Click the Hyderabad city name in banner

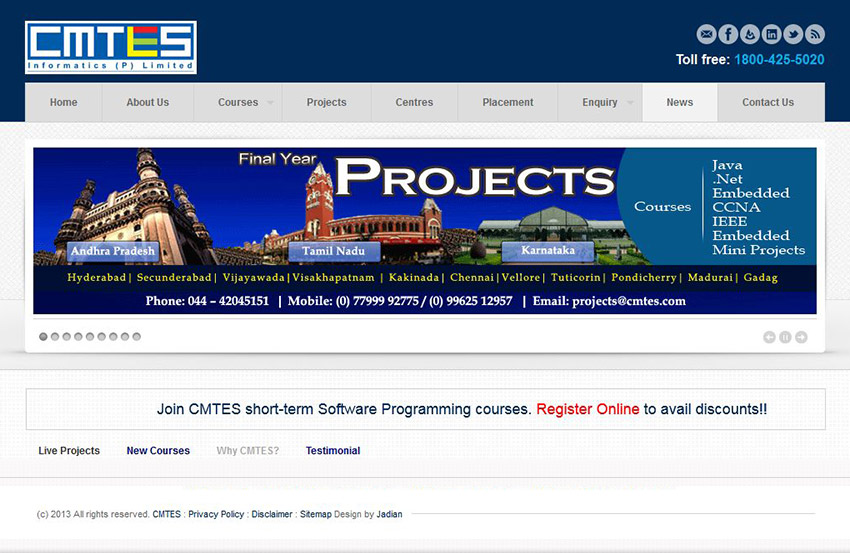tap(96, 278)
